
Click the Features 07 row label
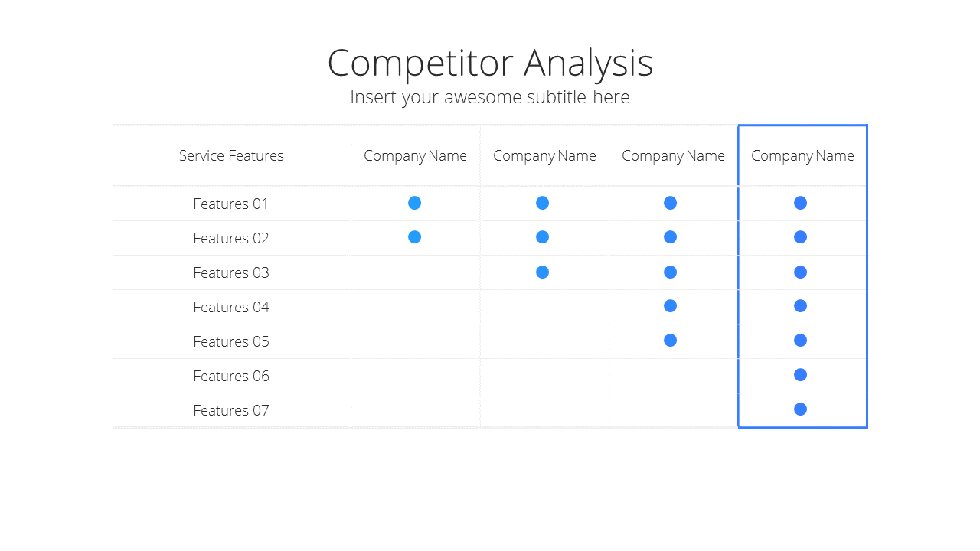(231, 410)
